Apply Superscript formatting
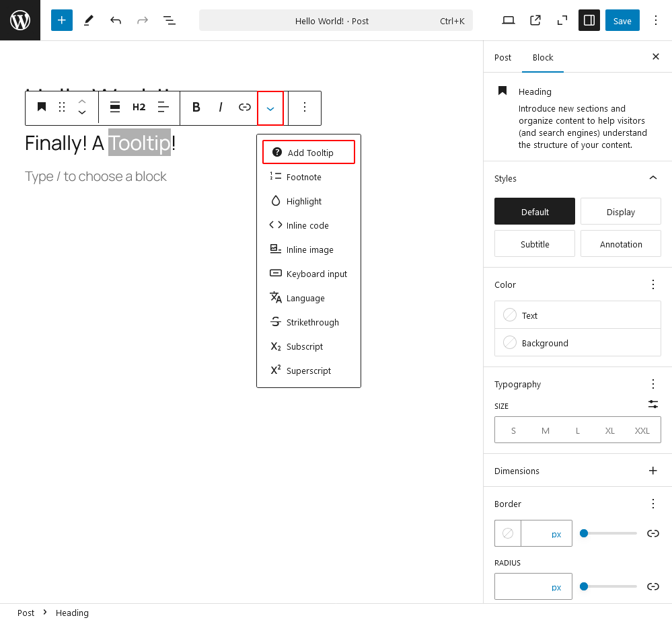672x620 pixels. pyautogui.click(x=309, y=371)
